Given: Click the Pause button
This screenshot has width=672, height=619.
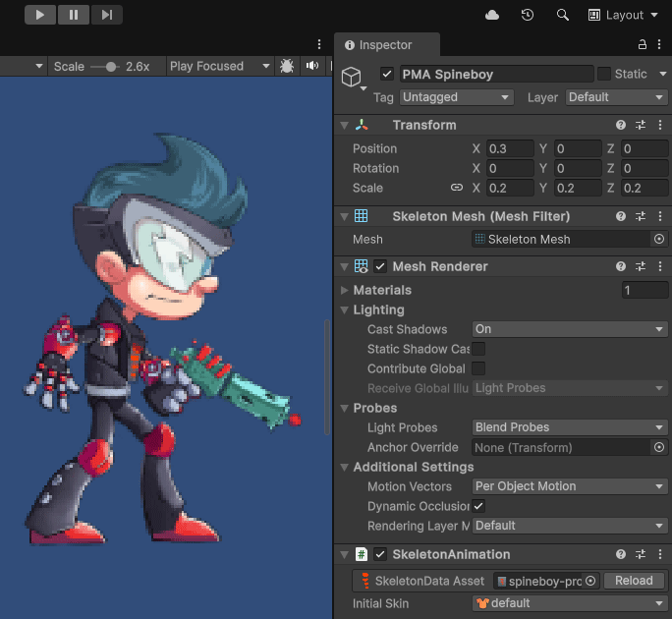Looking at the screenshot, I should (74, 15).
